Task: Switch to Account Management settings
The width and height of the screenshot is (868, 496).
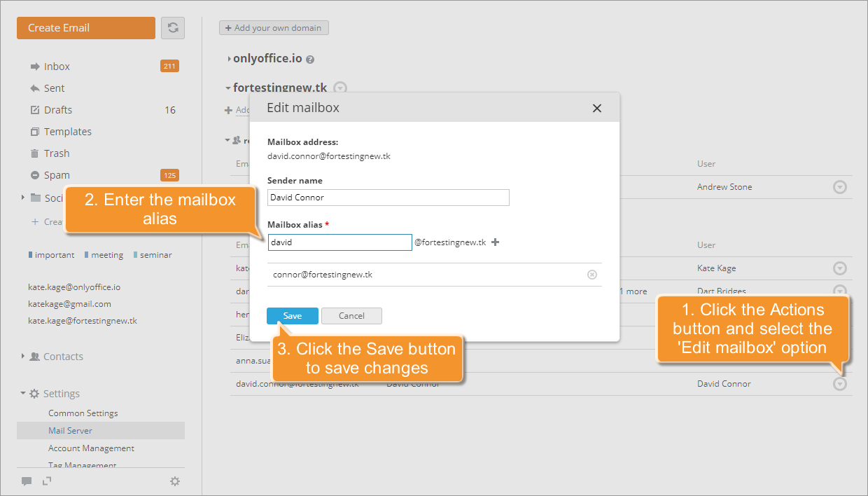Action: [x=92, y=448]
